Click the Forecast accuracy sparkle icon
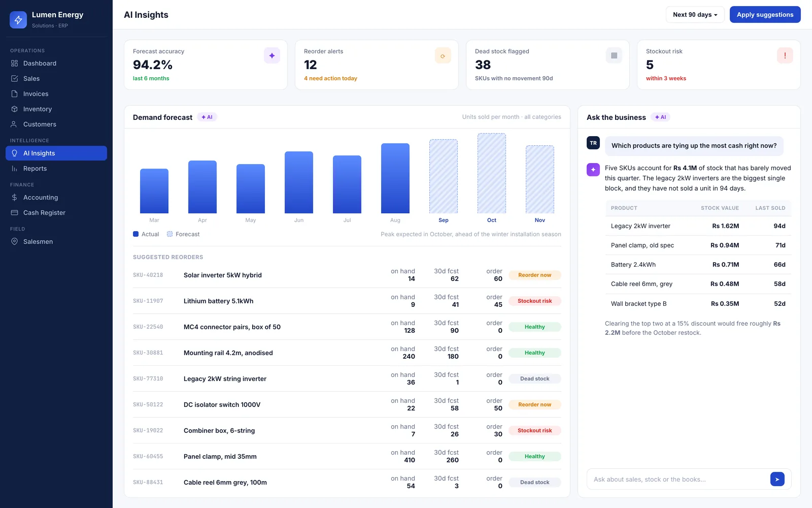The width and height of the screenshot is (812, 508). pos(272,55)
